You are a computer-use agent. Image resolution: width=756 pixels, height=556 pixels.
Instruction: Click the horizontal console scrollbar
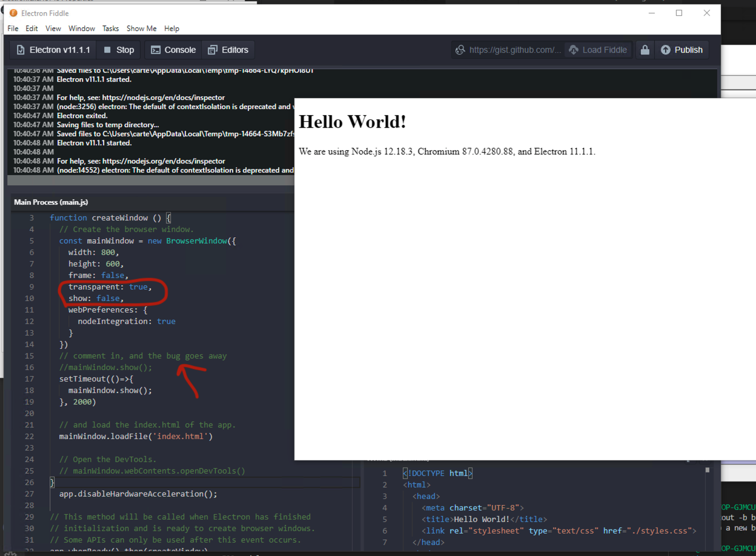point(150,180)
